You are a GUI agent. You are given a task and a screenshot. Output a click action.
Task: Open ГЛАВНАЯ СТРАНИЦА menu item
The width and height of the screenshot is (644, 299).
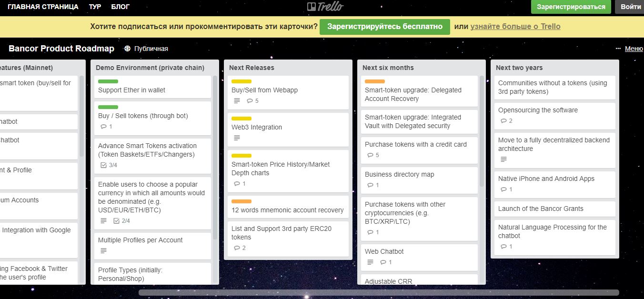[43, 7]
